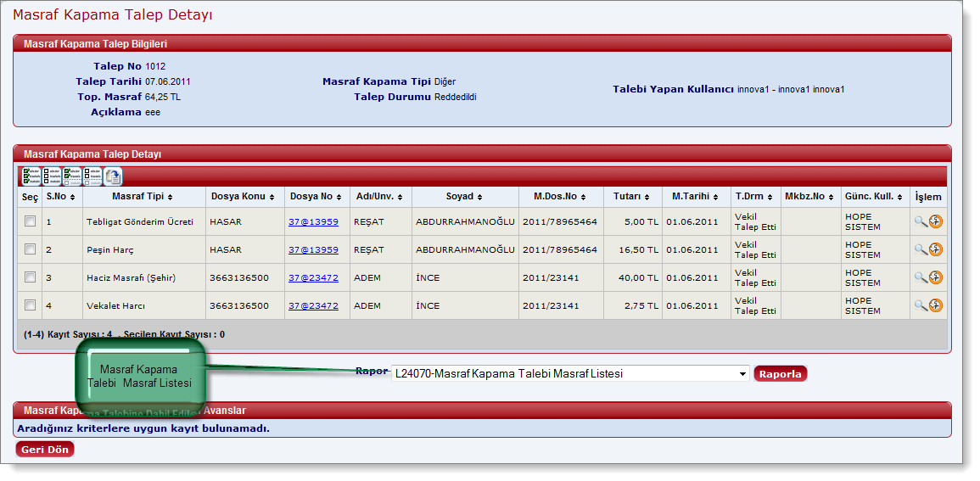Tick the checkbox for row 2 Peşin Harç
Viewport: 980px width, 481px height.
click(30, 249)
